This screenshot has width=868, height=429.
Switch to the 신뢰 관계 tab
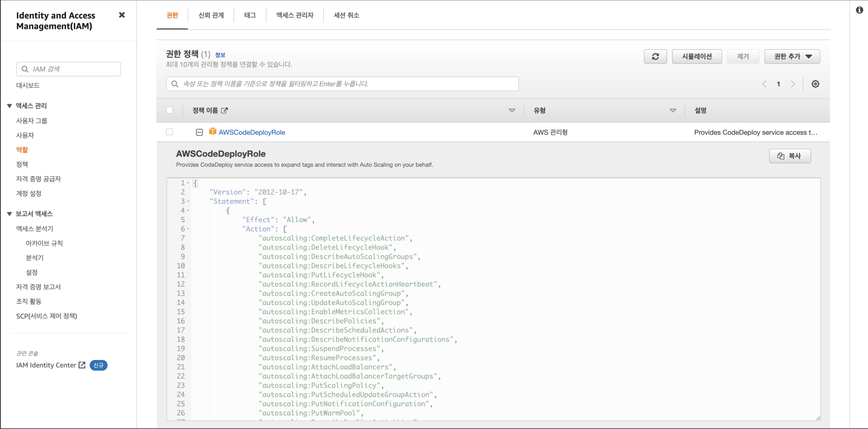coord(211,15)
